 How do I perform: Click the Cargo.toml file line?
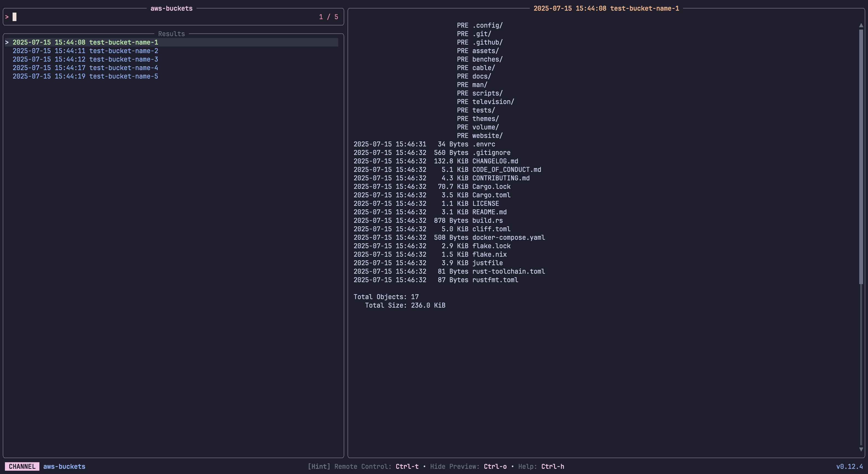[x=432, y=195]
